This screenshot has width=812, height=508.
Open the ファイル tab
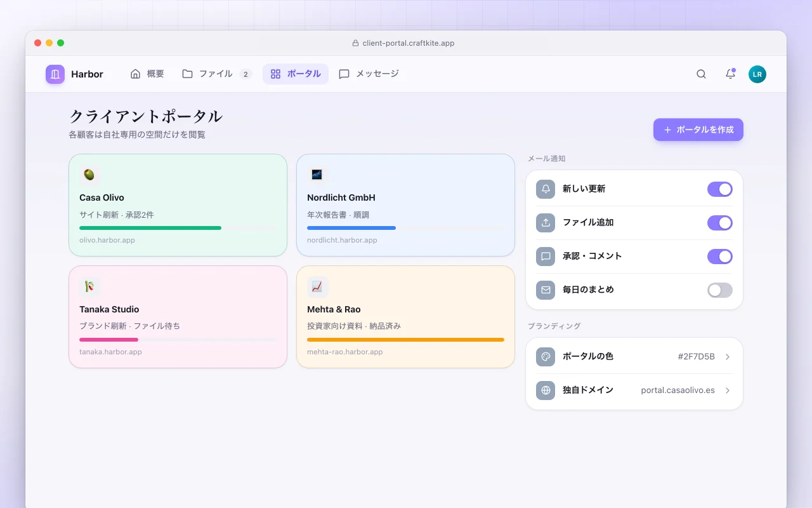pos(217,74)
